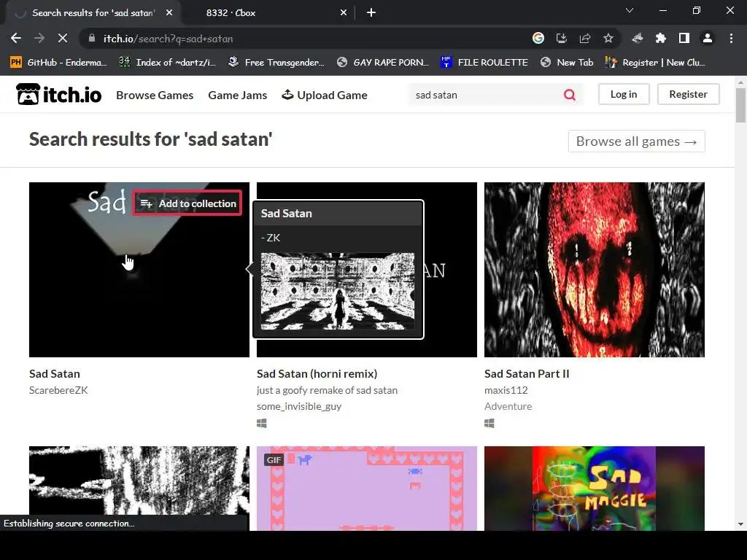Click the lock icon in address bar
747x560 pixels.
pos(91,39)
